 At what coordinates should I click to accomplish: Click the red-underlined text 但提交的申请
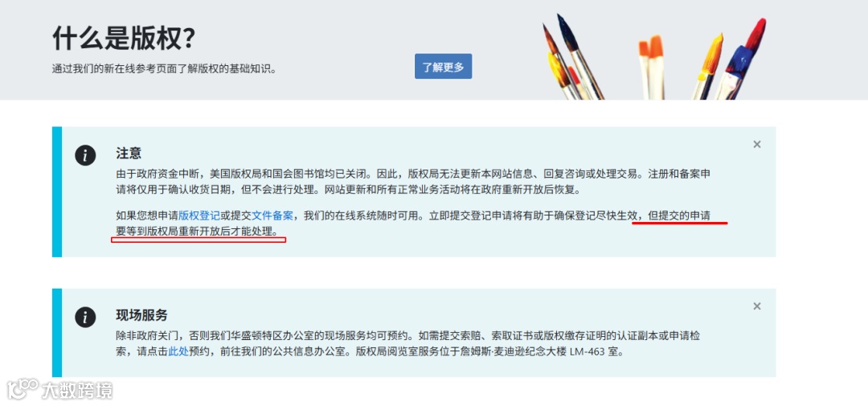pos(679,215)
